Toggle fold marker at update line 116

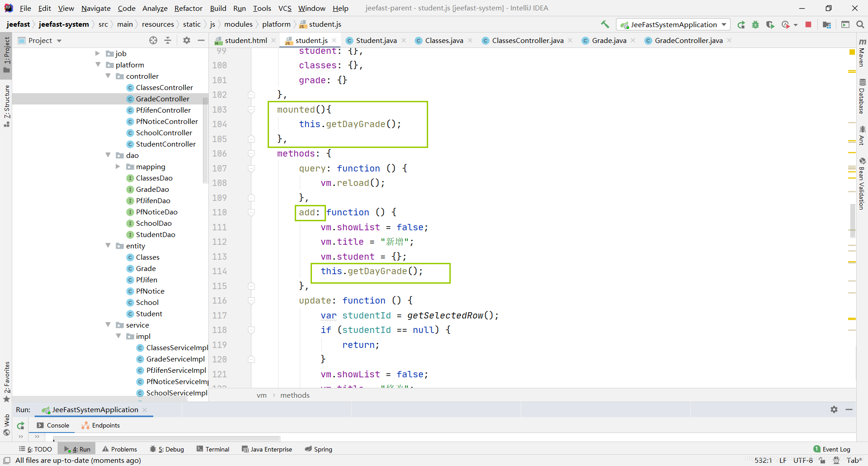[x=251, y=301]
